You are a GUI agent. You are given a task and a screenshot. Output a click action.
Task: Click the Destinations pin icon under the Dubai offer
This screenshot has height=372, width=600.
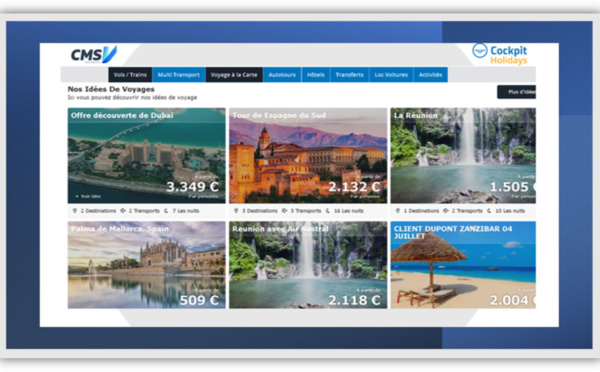click(75, 210)
